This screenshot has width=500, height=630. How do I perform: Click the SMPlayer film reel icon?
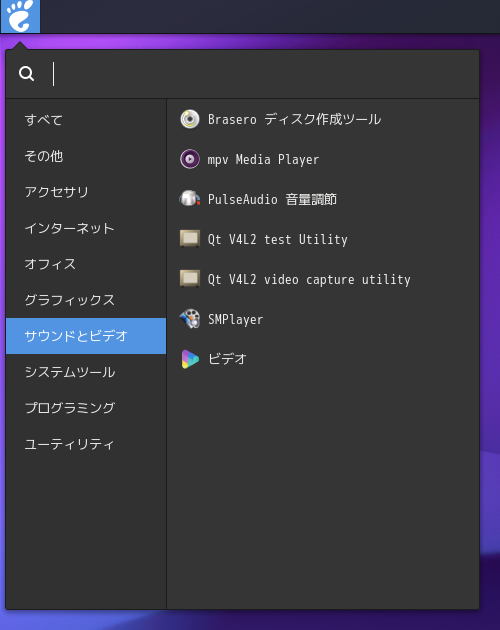(x=190, y=319)
